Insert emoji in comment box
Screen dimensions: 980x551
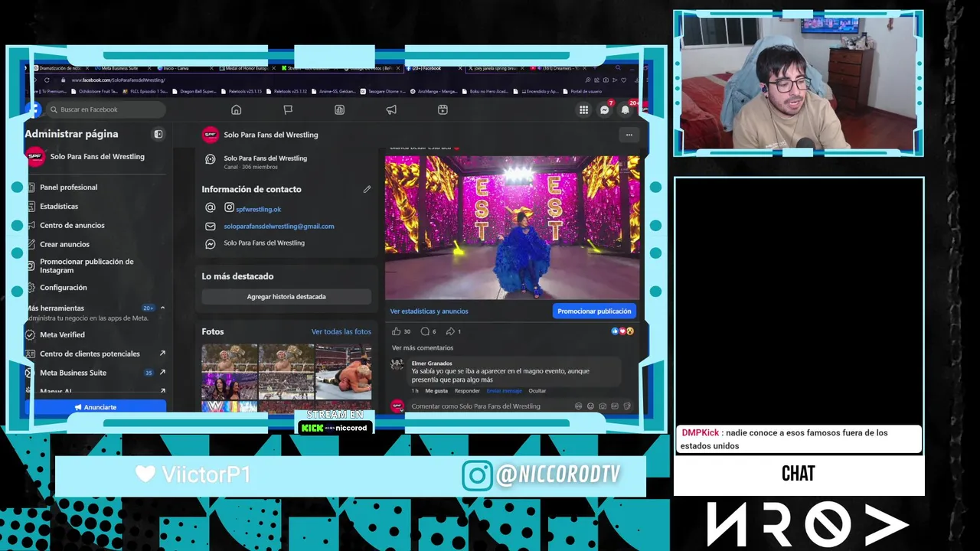[x=590, y=406]
